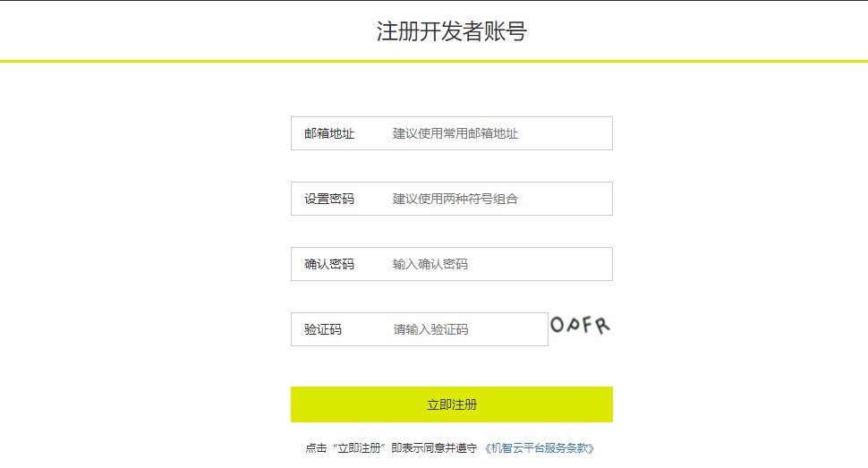Focus the password field with placeholder 建议使用两种符号组合

pyautogui.click(x=498, y=199)
